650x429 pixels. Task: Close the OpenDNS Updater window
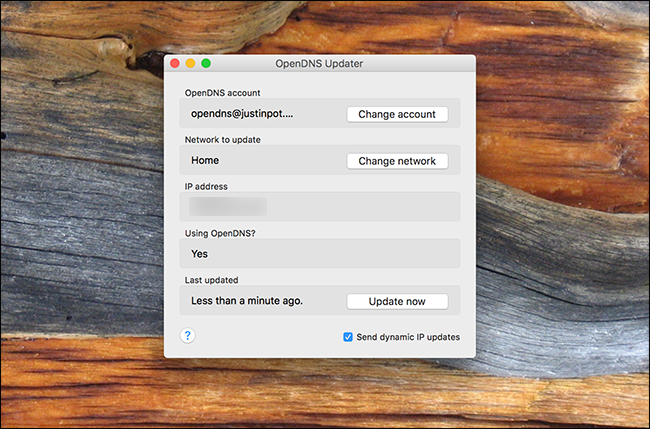pos(175,63)
